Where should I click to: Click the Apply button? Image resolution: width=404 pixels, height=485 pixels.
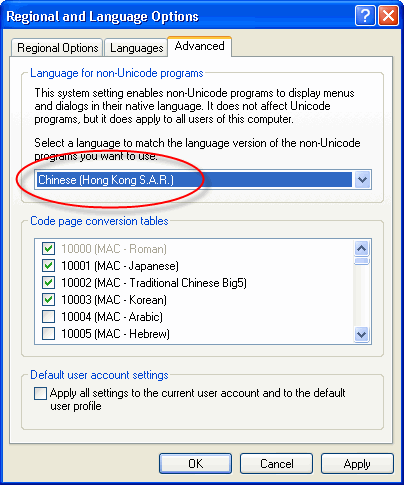click(357, 464)
